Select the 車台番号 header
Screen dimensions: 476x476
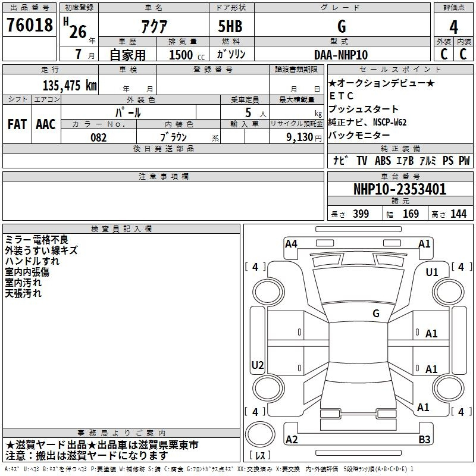coord(400,176)
